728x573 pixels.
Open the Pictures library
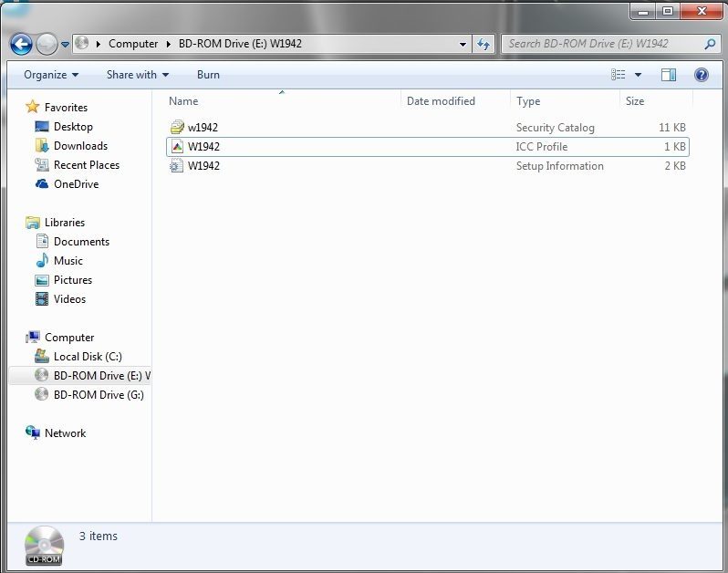pyautogui.click(x=73, y=280)
